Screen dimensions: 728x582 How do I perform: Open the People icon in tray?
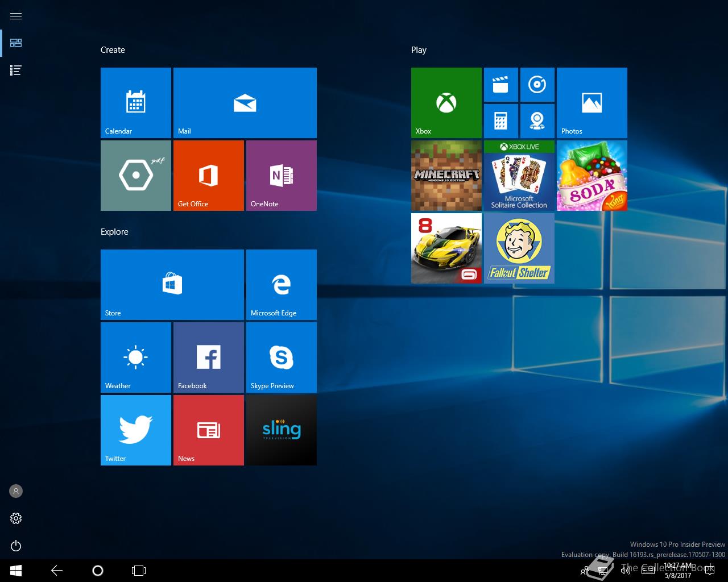coord(584,571)
